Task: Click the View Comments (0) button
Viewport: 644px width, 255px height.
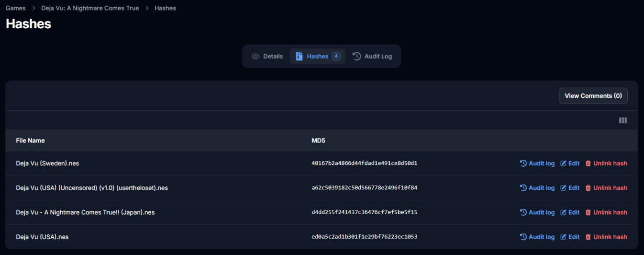Action: [x=593, y=96]
